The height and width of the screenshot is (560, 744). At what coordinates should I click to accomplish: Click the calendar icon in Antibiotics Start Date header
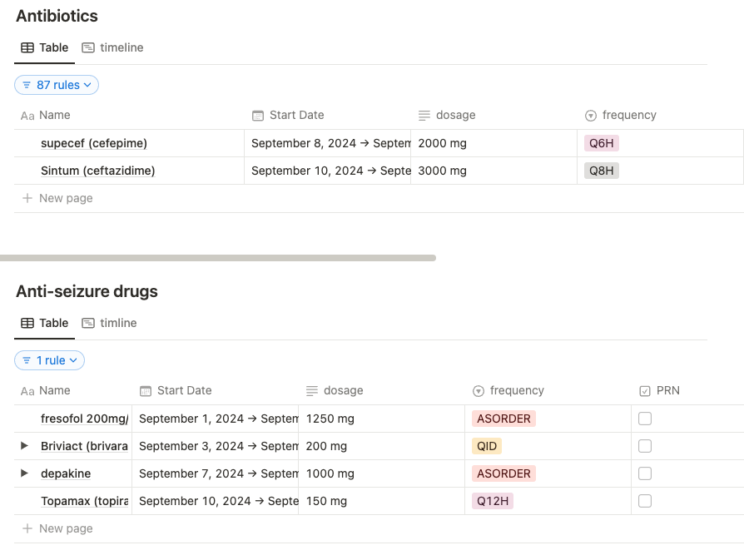(258, 116)
